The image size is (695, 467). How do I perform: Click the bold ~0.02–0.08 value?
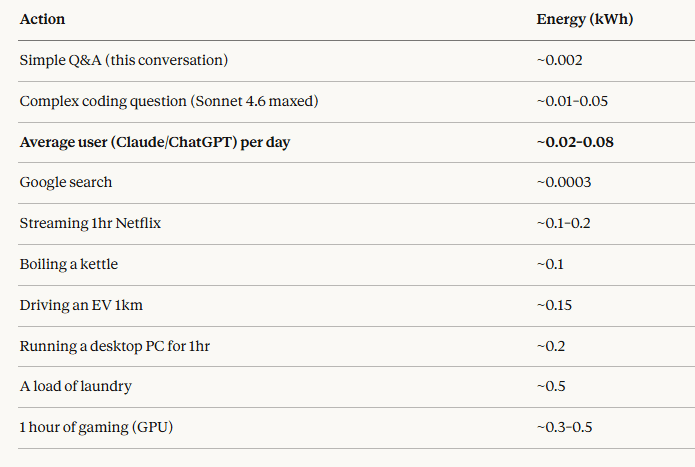pos(575,142)
